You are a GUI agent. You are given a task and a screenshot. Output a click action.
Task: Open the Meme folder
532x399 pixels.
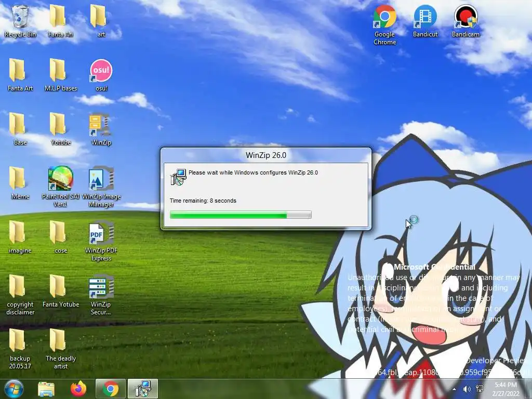[x=20, y=183]
